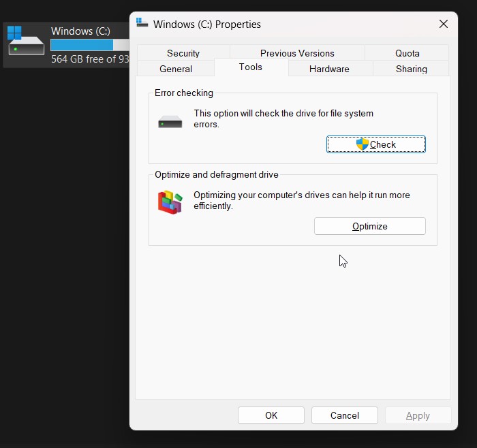Click the 'Optimizing your computer's drives' description

tap(302, 200)
